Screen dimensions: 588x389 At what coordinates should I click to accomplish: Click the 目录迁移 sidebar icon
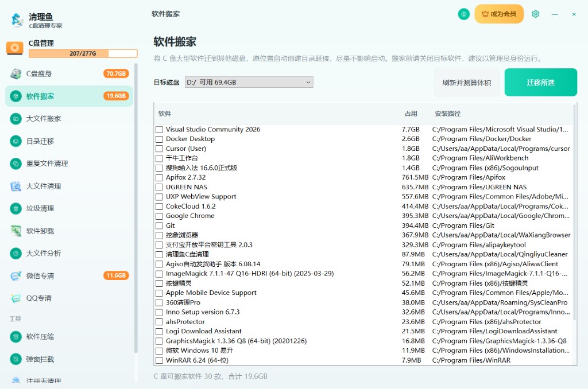tap(16, 141)
